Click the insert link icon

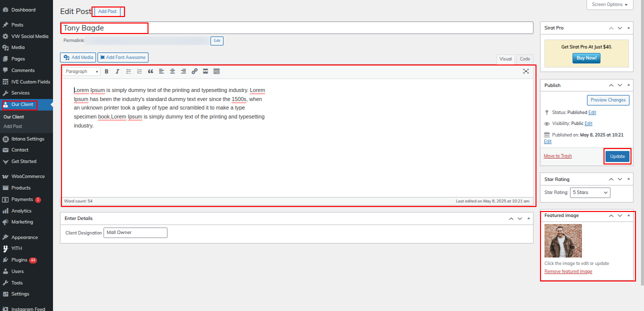pyautogui.click(x=194, y=71)
